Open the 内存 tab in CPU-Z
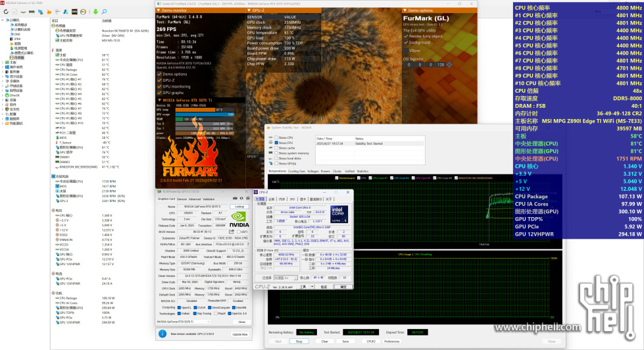 [x=282, y=199]
